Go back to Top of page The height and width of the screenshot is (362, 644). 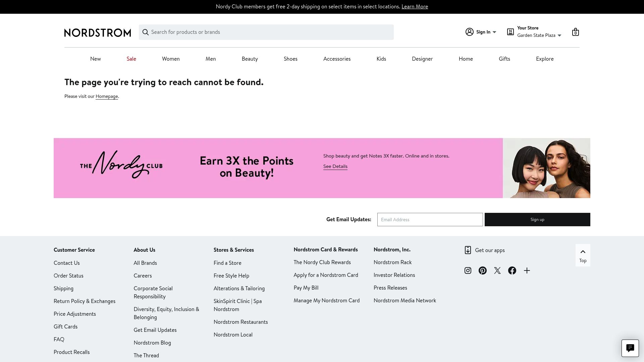(583, 255)
